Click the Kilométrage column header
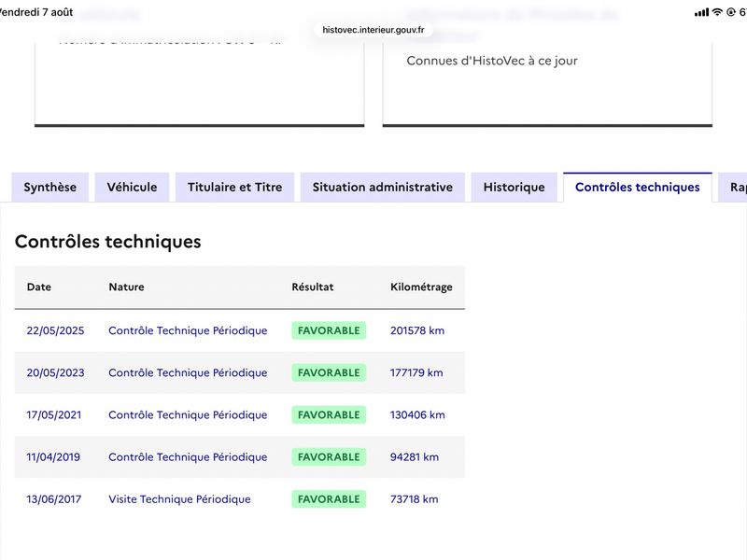Screen dimensions: 747x560 421,287
